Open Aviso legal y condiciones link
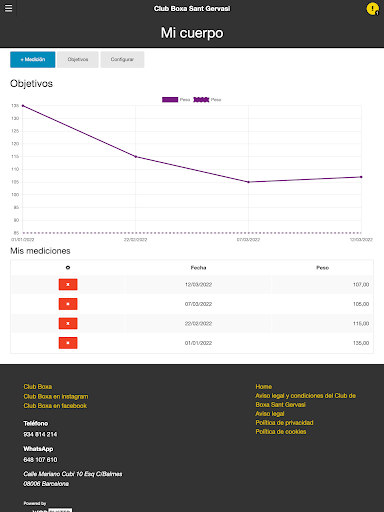Viewport: 384px width, 512px height. point(305,400)
